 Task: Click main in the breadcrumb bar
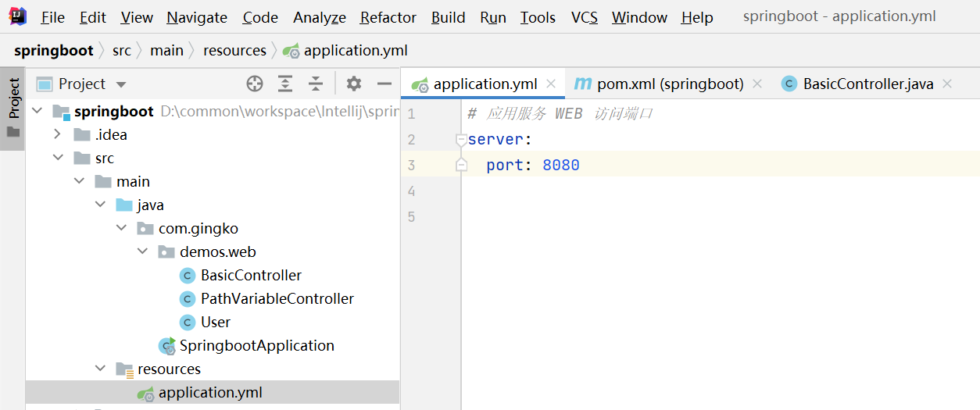click(x=167, y=51)
